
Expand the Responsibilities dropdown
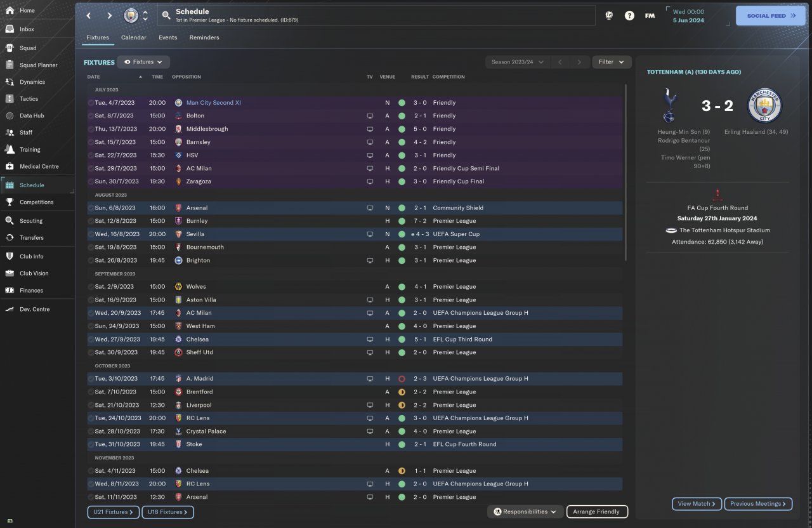(525, 511)
